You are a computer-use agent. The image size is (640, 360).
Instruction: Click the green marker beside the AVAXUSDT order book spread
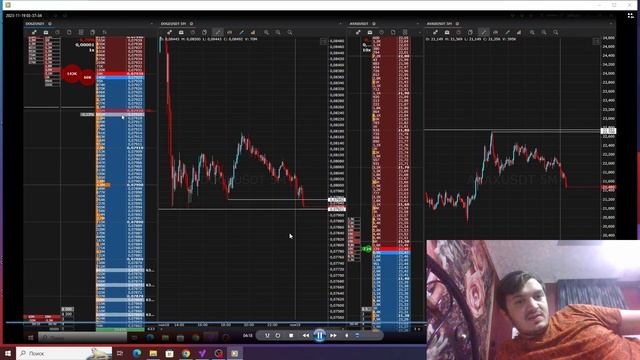(367, 249)
